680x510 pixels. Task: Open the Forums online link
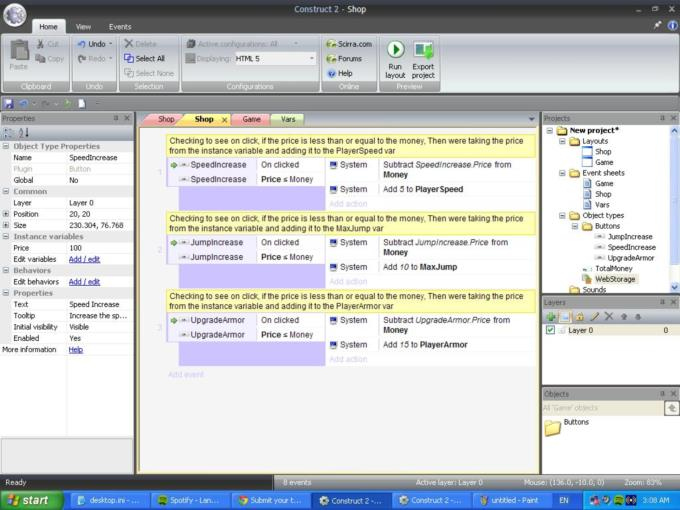[x=344, y=59]
